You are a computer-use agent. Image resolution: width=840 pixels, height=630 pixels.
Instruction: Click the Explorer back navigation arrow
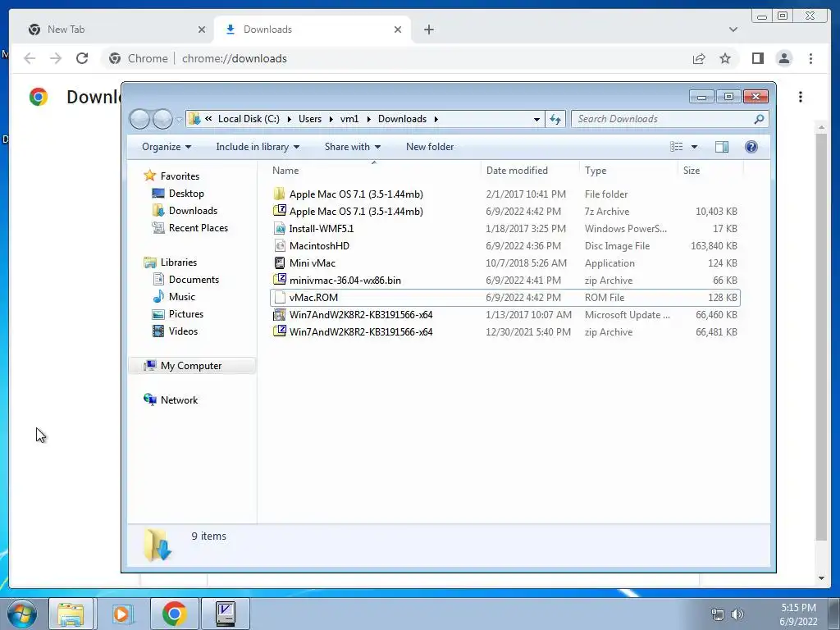point(139,119)
